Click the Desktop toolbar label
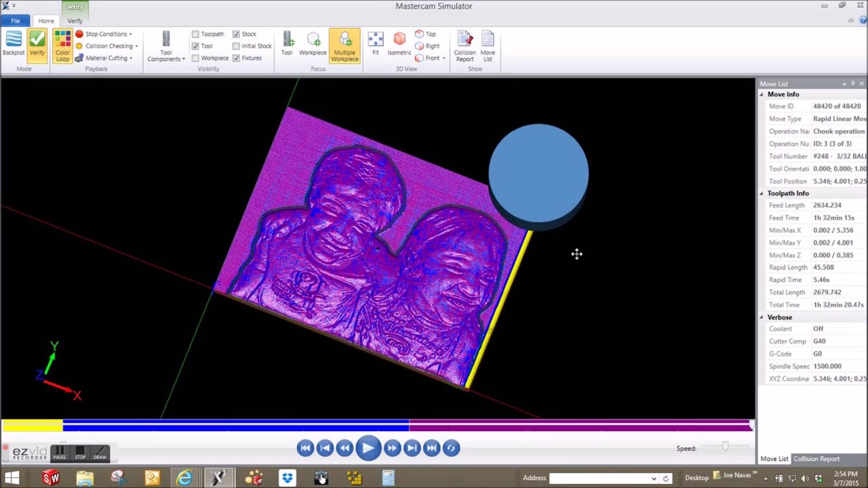 pos(697,479)
